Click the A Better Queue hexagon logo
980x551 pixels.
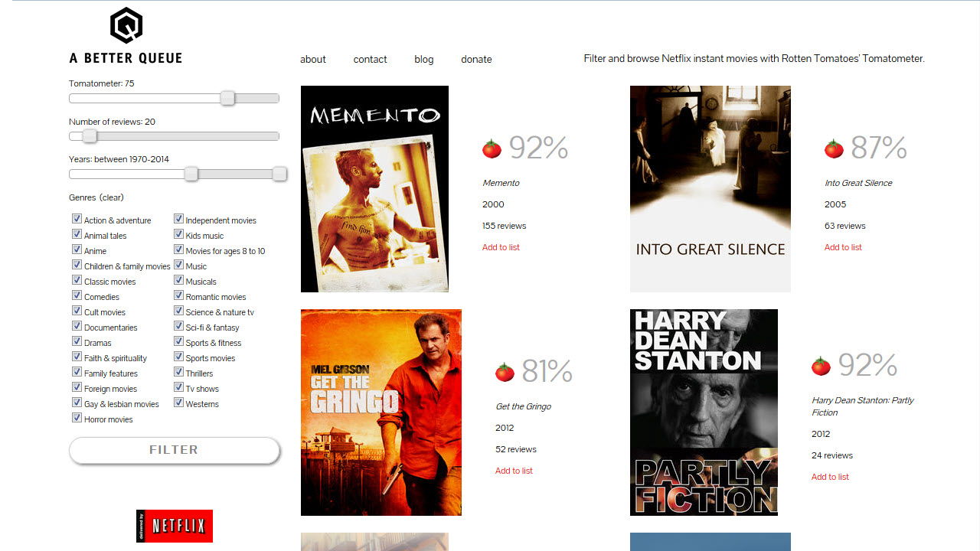click(126, 25)
